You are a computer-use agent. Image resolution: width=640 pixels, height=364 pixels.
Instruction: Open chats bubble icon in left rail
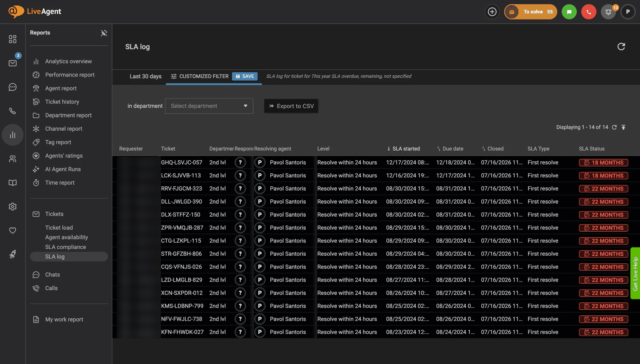click(x=12, y=87)
